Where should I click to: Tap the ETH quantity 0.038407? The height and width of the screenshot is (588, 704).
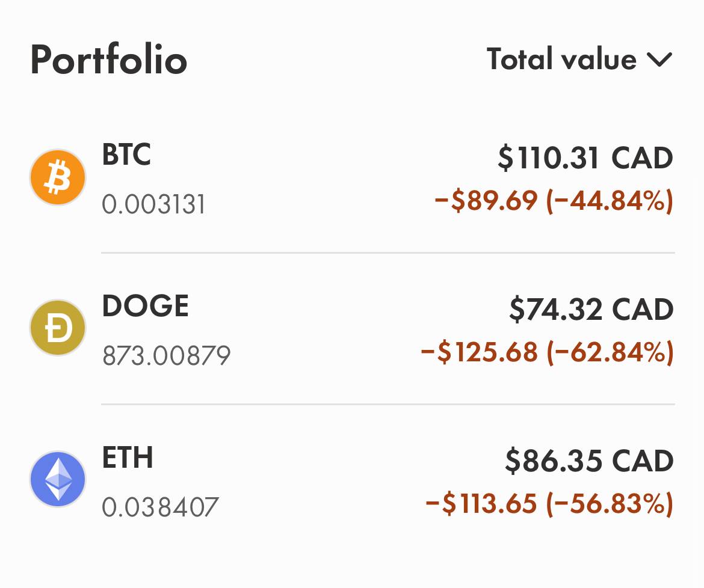pos(160,507)
